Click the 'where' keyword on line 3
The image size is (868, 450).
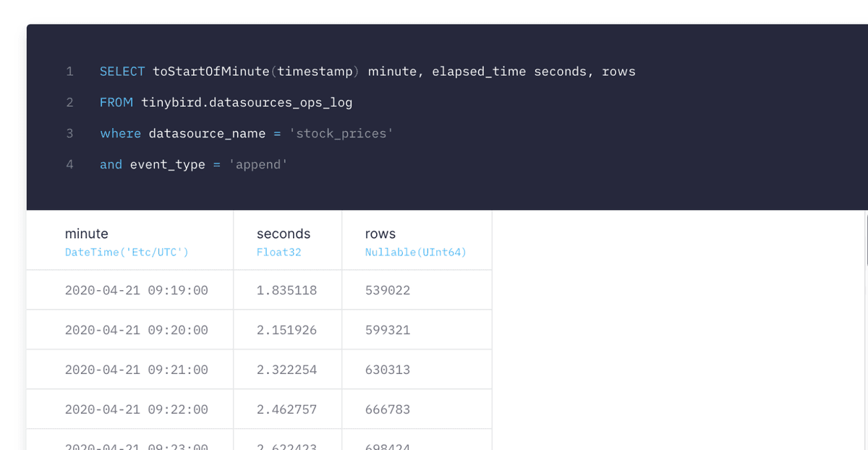121,134
